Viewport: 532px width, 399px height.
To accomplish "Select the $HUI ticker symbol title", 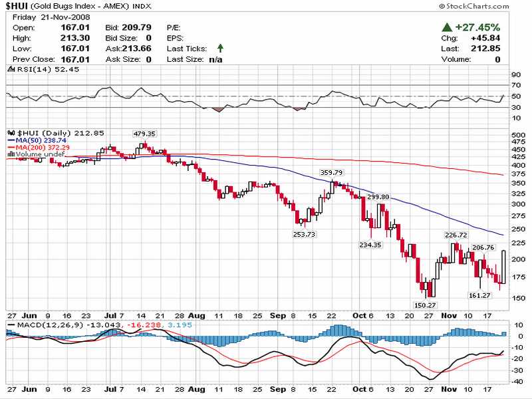I will [x=17, y=6].
